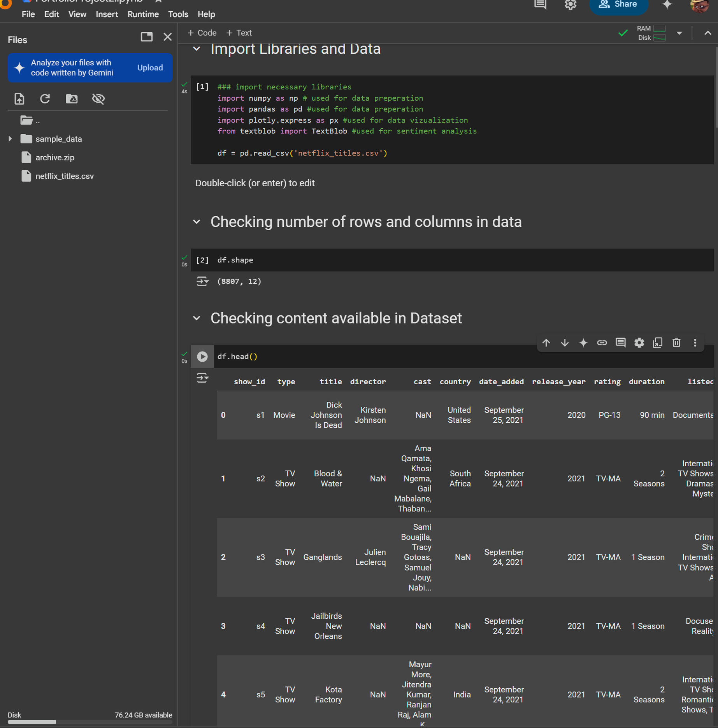Open cell settings gear in cell toolbar
This screenshot has width=718, height=728.
639,343
